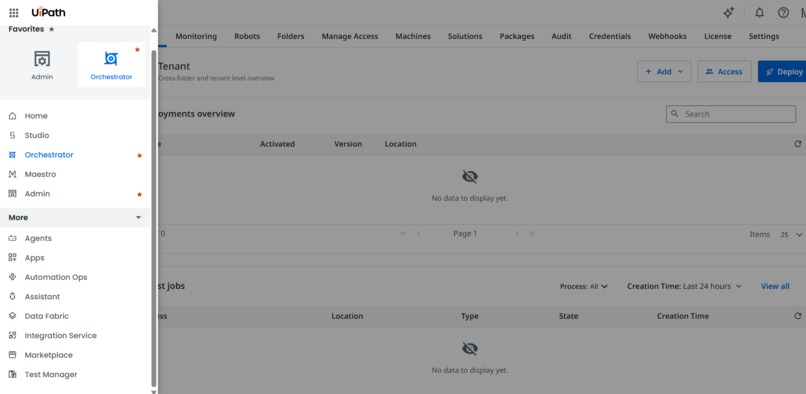Click the Marketplace icon
Image resolution: width=806 pixels, height=394 pixels.
(13, 355)
